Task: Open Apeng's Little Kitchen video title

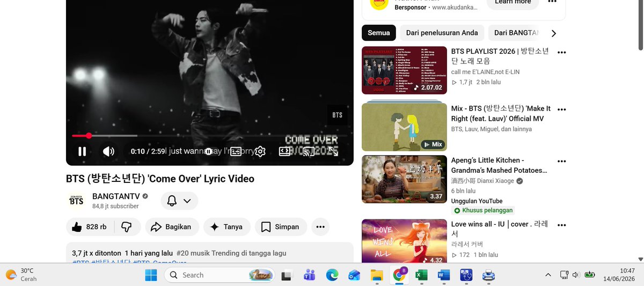Action: [x=499, y=165]
